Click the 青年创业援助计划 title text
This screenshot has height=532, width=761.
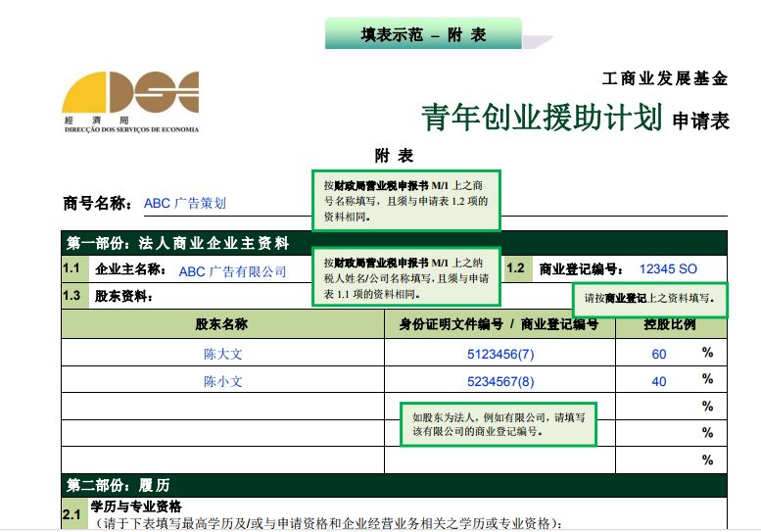pyautogui.click(x=543, y=117)
